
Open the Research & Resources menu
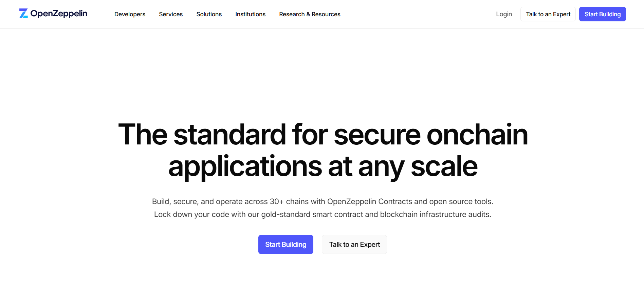click(310, 14)
